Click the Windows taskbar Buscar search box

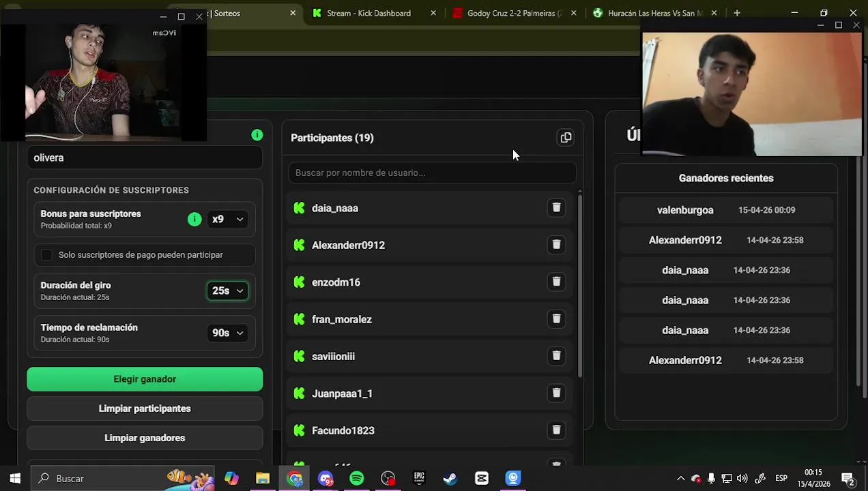point(123,478)
